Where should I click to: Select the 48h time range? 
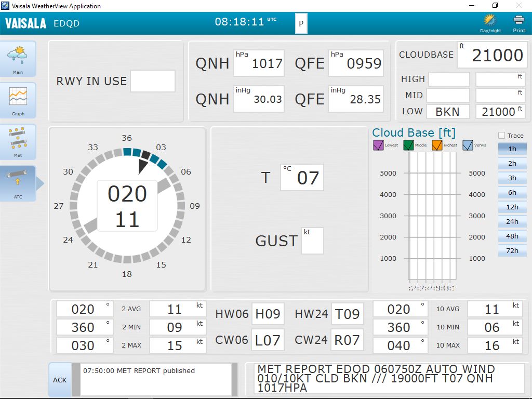512,236
